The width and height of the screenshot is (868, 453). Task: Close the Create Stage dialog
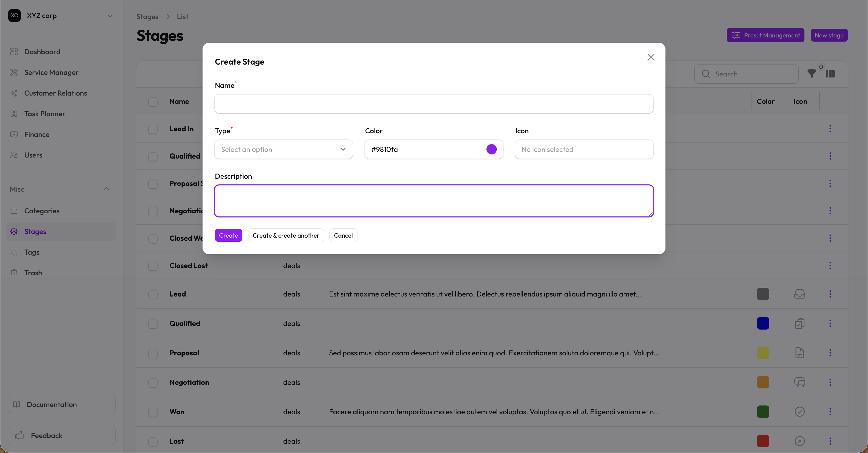(x=651, y=57)
